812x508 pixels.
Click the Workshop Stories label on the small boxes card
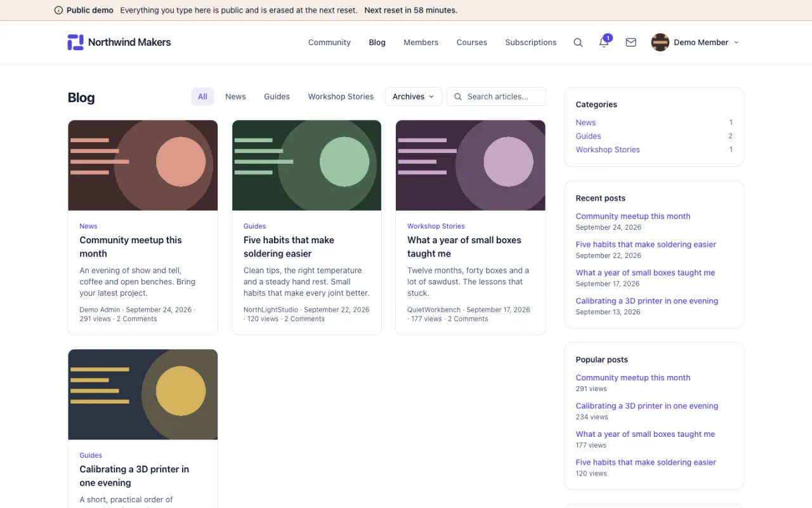pyautogui.click(x=436, y=226)
